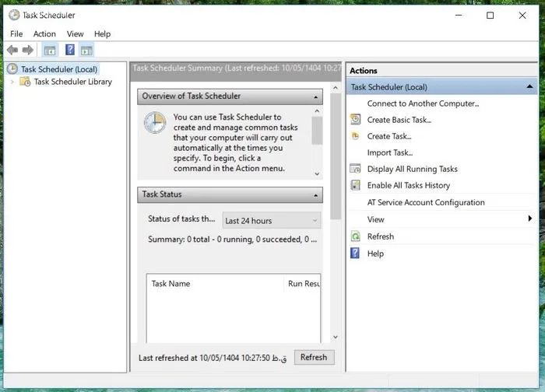Click the green Refresh icon in Actions
545x392 pixels.
click(356, 236)
